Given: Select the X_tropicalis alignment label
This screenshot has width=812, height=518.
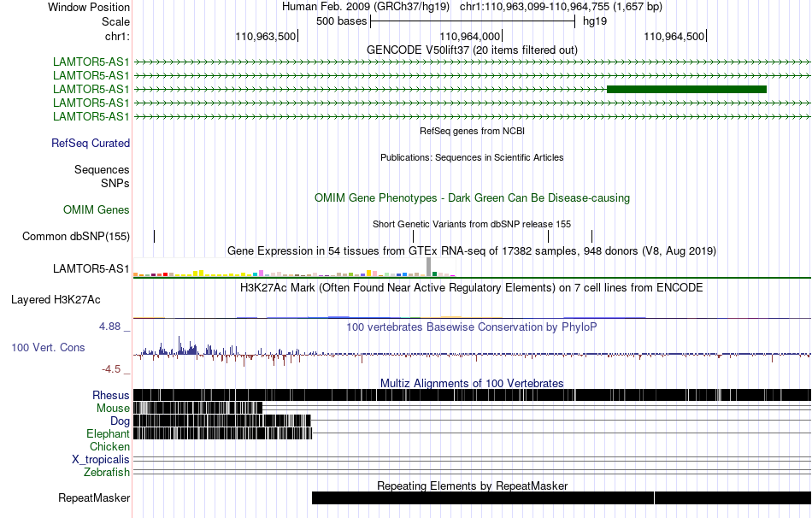Looking at the screenshot, I should point(101,460).
